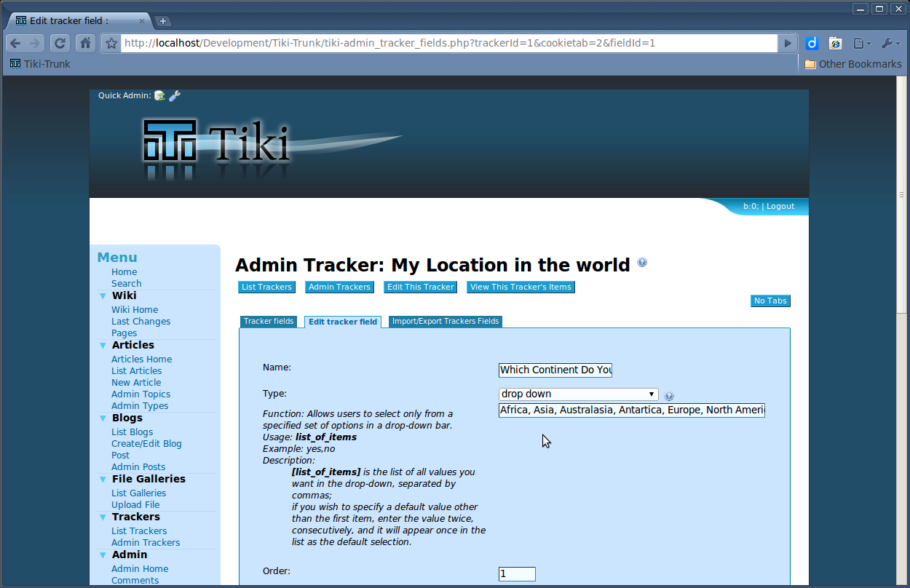Open the Type drop down selector

pyautogui.click(x=578, y=394)
